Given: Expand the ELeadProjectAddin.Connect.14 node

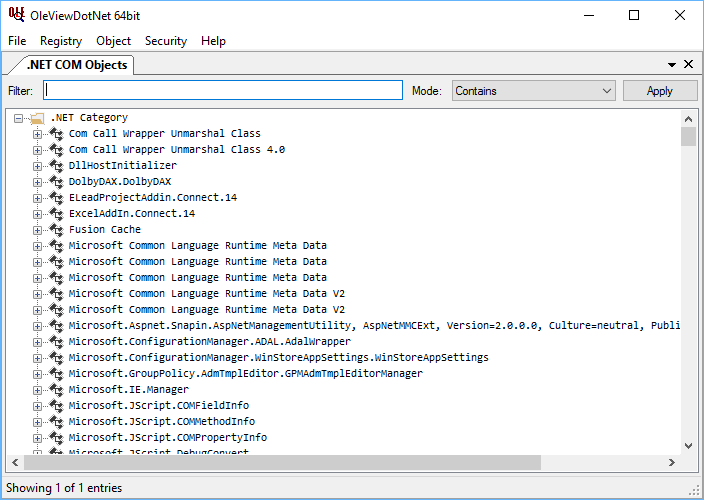Looking at the screenshot, I should click(x=38, y=198).
